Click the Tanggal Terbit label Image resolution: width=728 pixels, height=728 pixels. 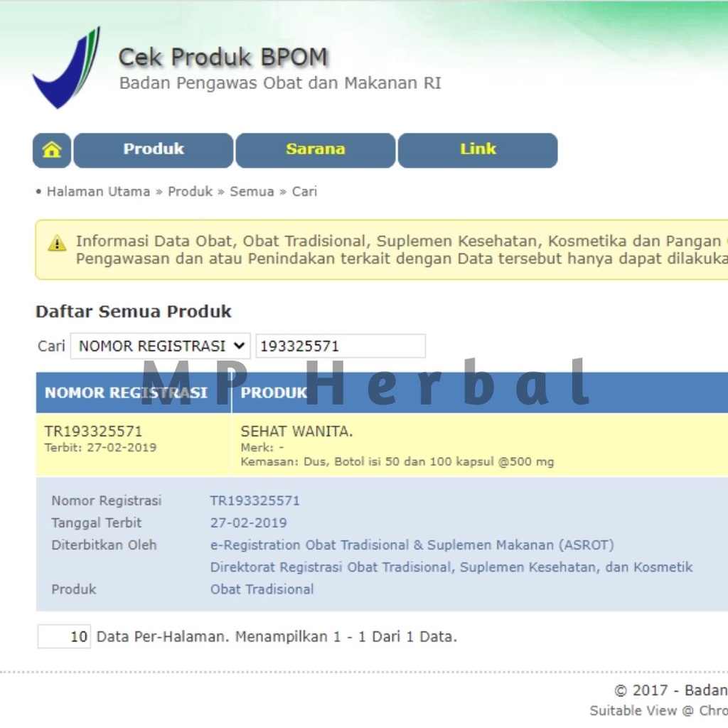96,523
